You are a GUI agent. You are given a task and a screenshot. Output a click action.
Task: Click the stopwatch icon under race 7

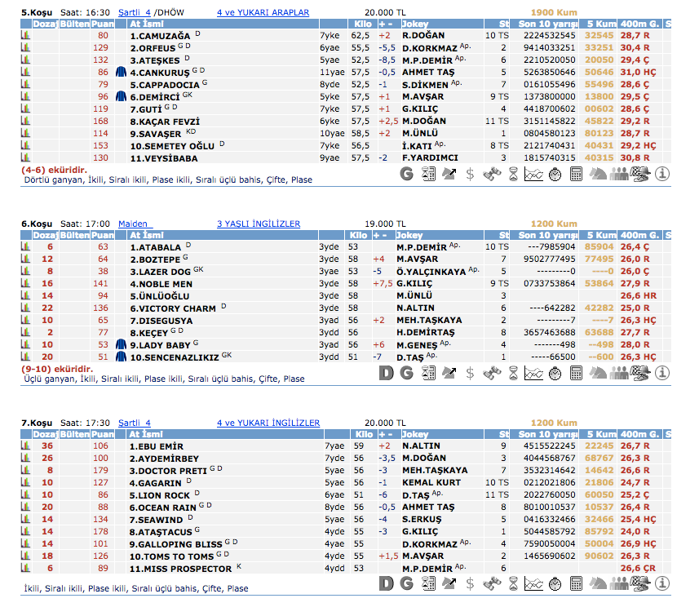tap(555, 583)
